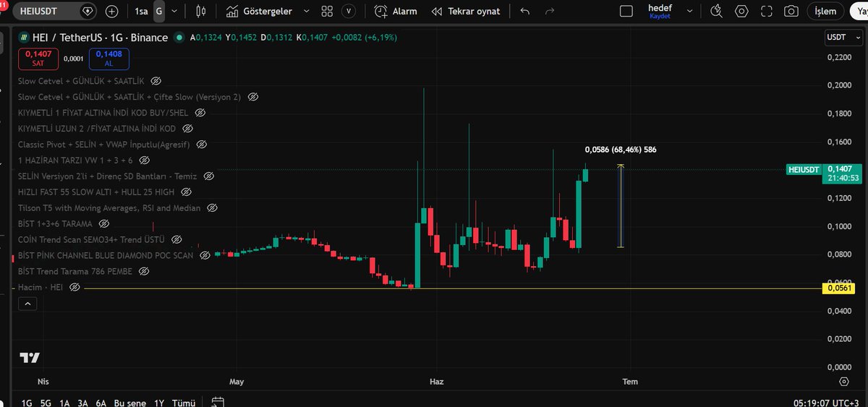Open the candlestick chart type menu
The width and height of the screenshot is (868, 407).
pyautogui.click(x=201, y=12)
